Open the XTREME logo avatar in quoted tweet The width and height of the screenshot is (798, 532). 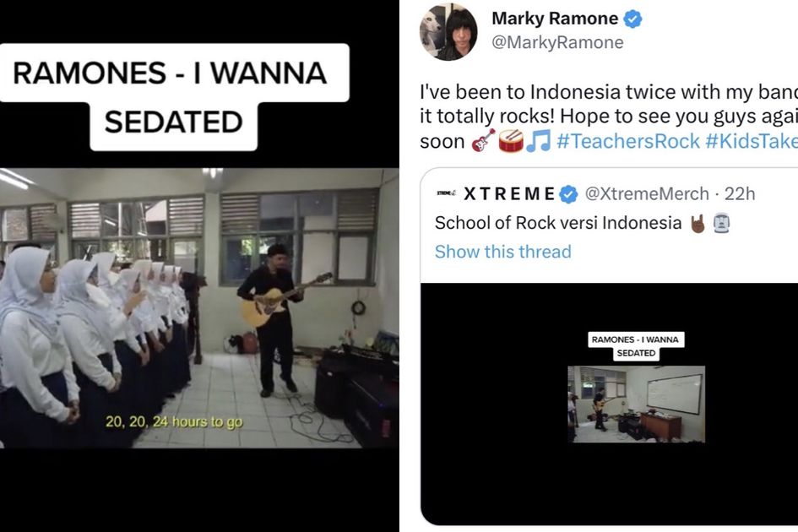(x=447, y=193)
